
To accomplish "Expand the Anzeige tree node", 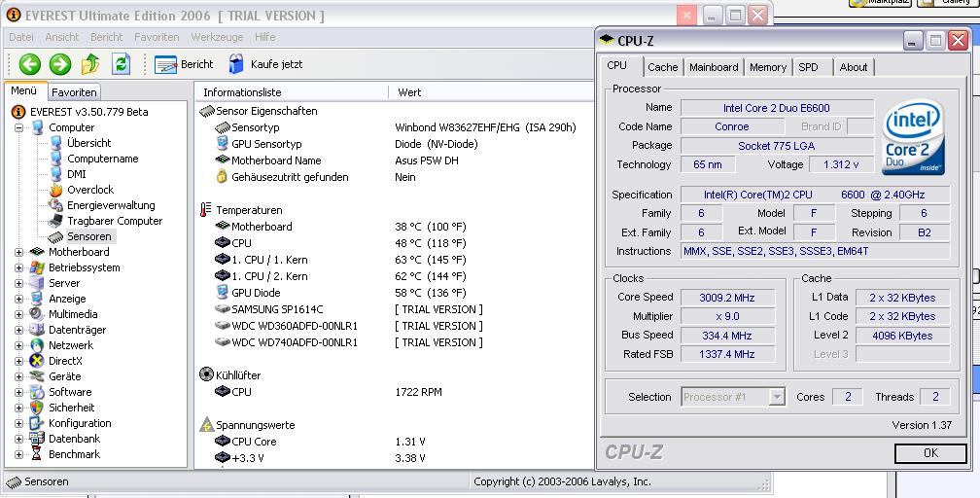I will [18, 299].
